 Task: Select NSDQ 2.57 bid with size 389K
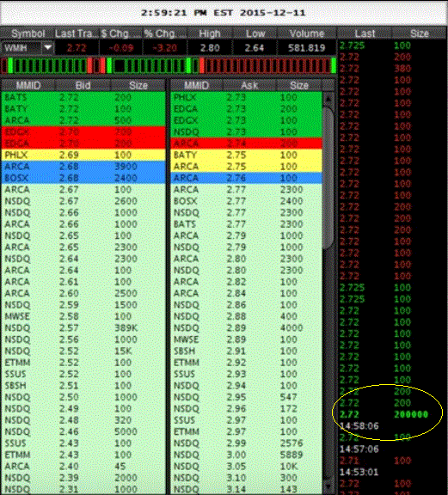pos(83,328)
